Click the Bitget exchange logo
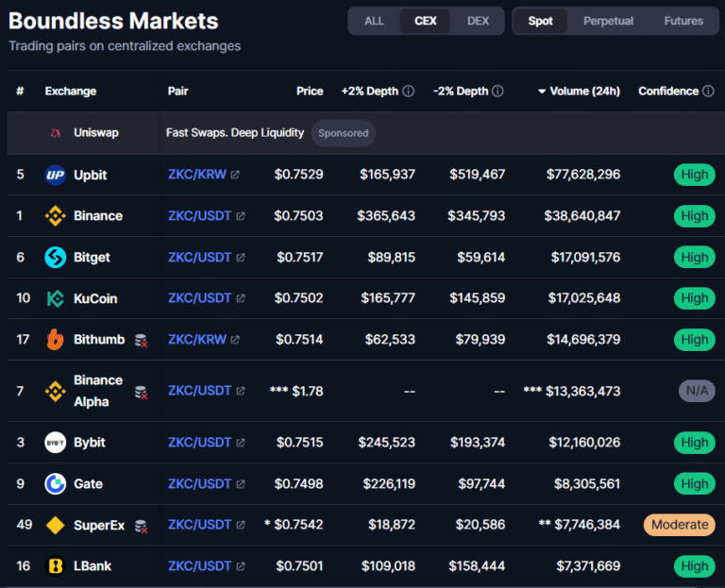Image resolution: width=725 pixels, height=588 pixels. point(56,258)
